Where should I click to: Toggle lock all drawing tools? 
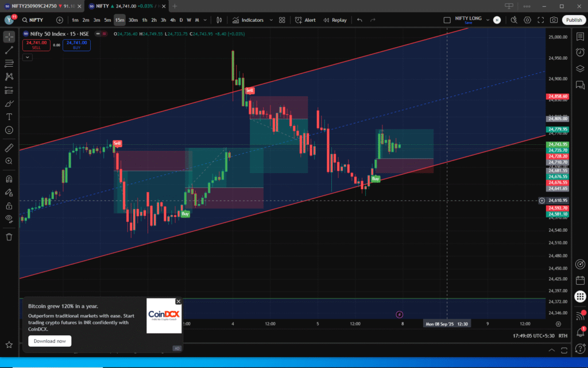coord(9,206)
